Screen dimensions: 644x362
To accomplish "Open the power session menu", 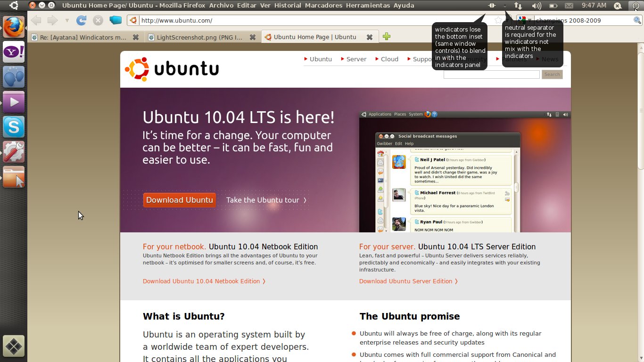I will click(636, 6).
